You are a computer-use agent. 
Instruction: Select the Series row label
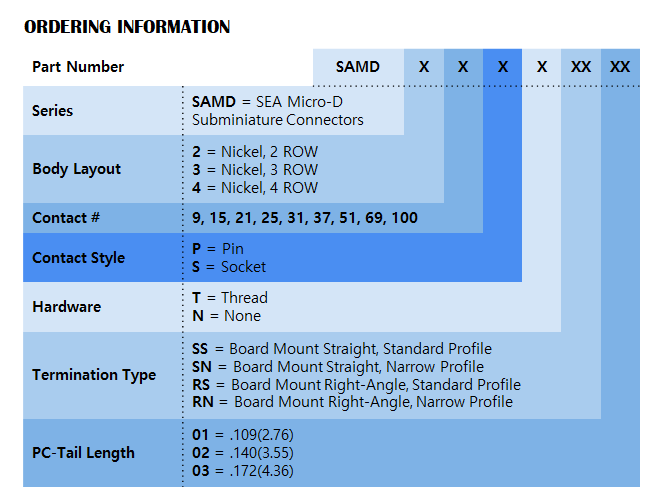52,111
